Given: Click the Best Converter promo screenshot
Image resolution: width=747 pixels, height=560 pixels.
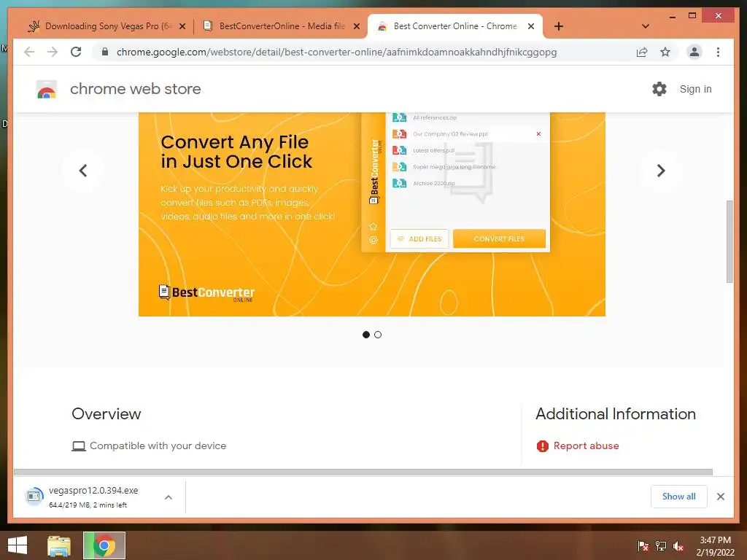Looking at the screenshot, I should point(371,214).
